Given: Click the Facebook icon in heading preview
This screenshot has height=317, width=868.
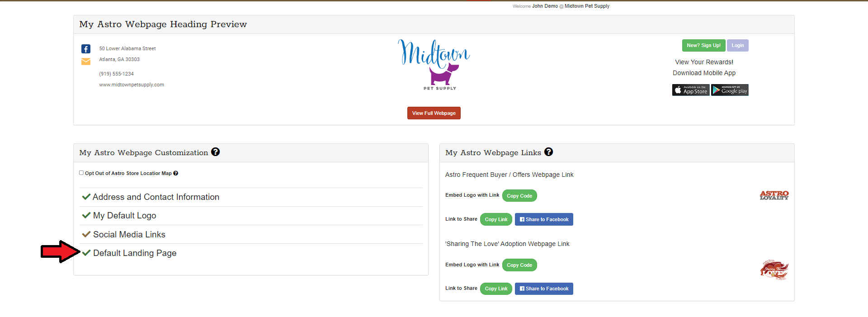Looking at the screenshot, I should 86,49.
